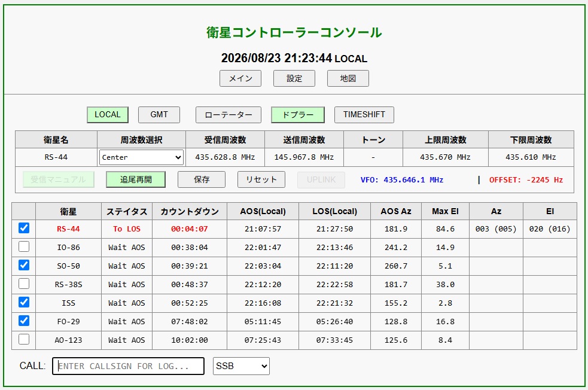Click the ステイタス column header
The width and height of the screenshot is (588, 390).
(x=127, y=212)
